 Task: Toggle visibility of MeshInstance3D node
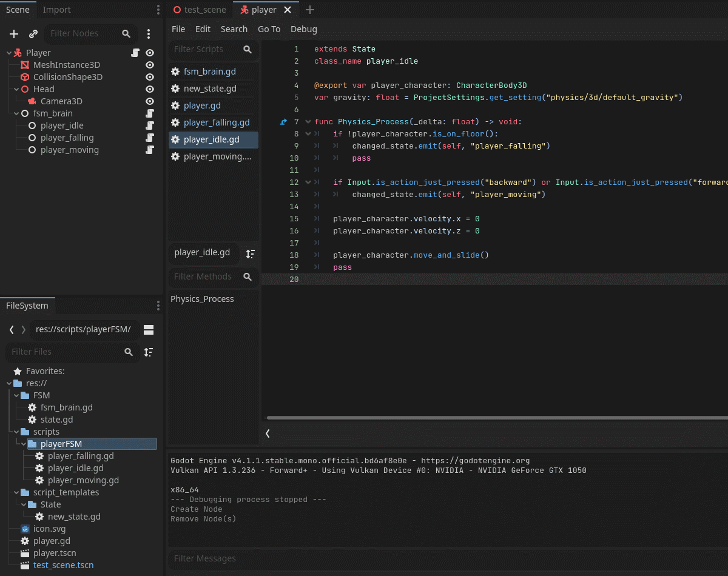(150, 65)
